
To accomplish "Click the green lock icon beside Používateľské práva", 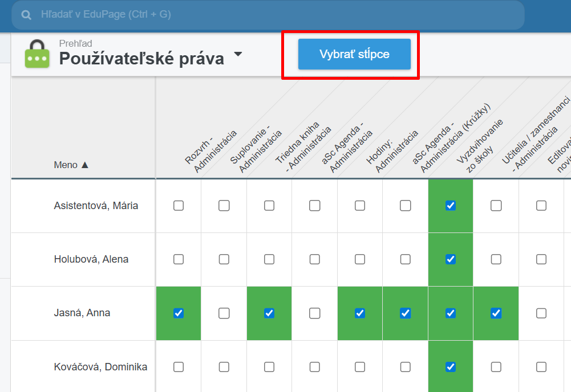I will (37, 54).
